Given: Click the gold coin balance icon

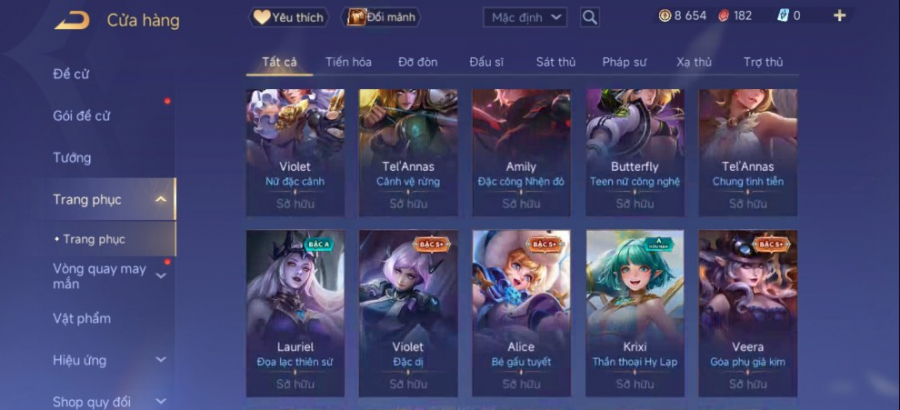Looking at the screenshot, I should point(665,16).
